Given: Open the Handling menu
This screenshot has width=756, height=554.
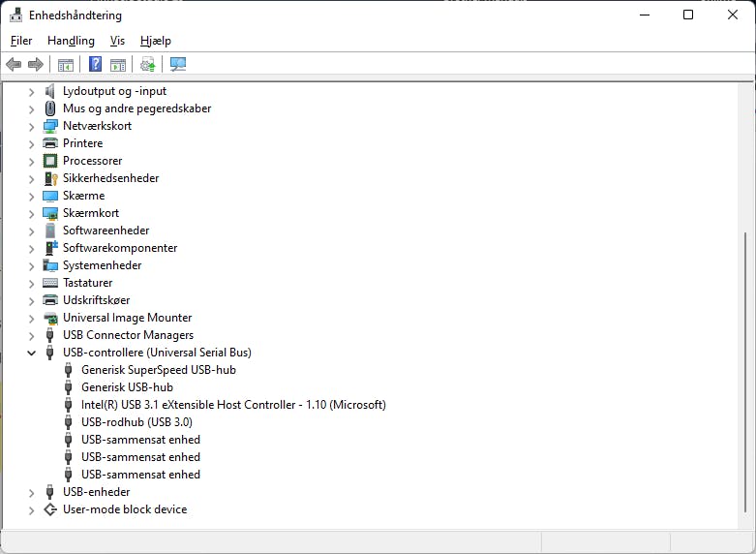Looking at the screenshot, I should (71, 41).
